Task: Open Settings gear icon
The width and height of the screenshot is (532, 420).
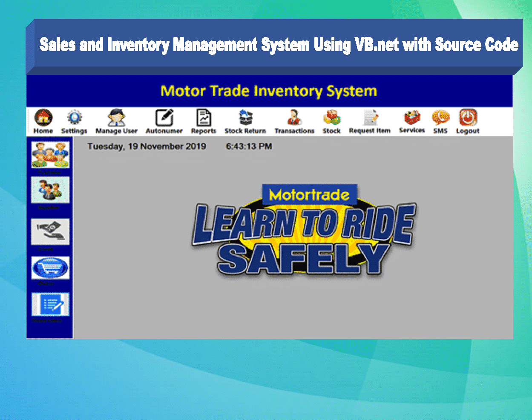Action: coord(74,117)
